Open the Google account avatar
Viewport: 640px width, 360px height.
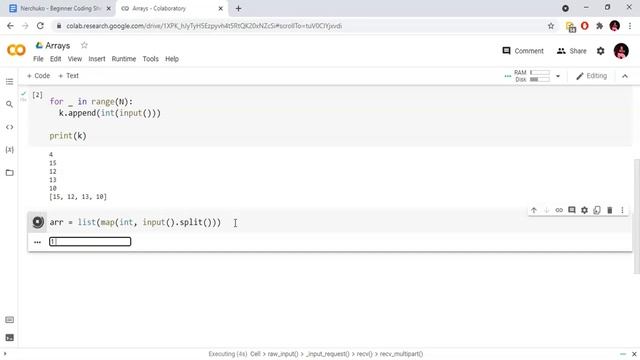[621, 51]
